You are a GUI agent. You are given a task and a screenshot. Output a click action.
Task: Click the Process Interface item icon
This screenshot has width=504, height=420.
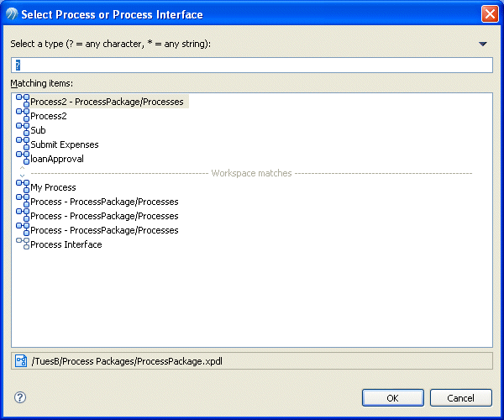pyautogui.click(x=23, y=244)
